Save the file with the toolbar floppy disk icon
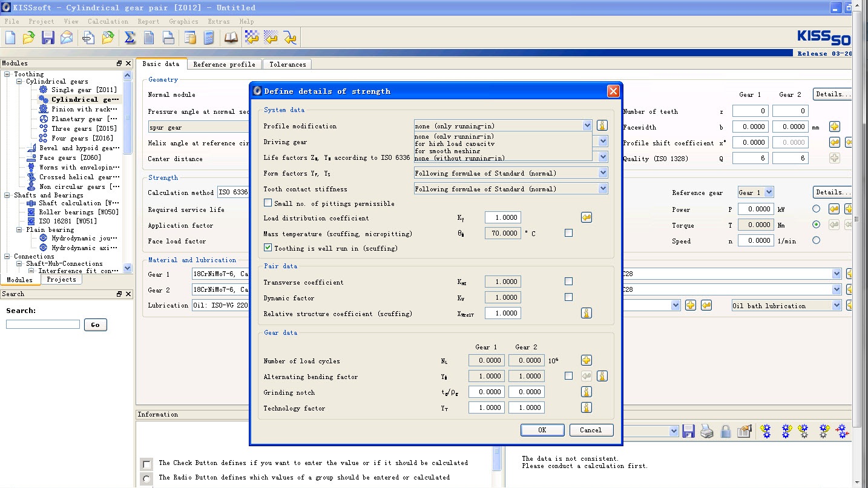Viewport: 868px width, 488px height. [x=48, y=38]
